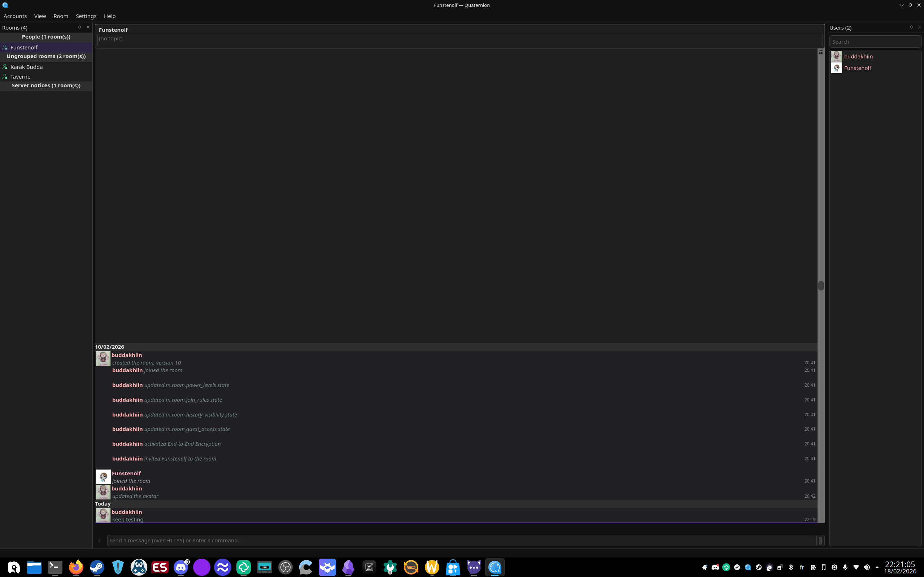Open Discord from the taskbar
This screenshot has width=924, height=577.
tap(180, 568)
